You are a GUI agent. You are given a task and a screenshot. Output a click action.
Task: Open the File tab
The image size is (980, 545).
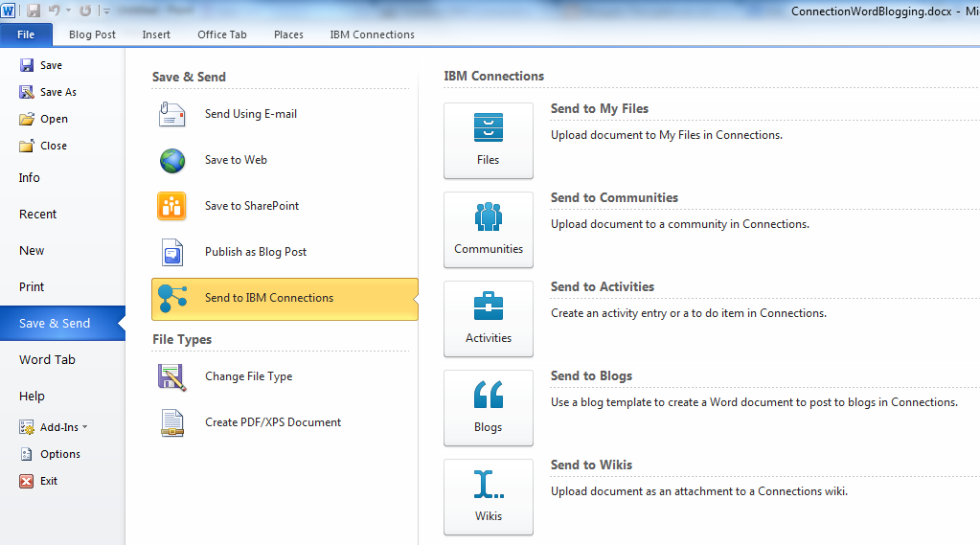(x=26, y=34)
